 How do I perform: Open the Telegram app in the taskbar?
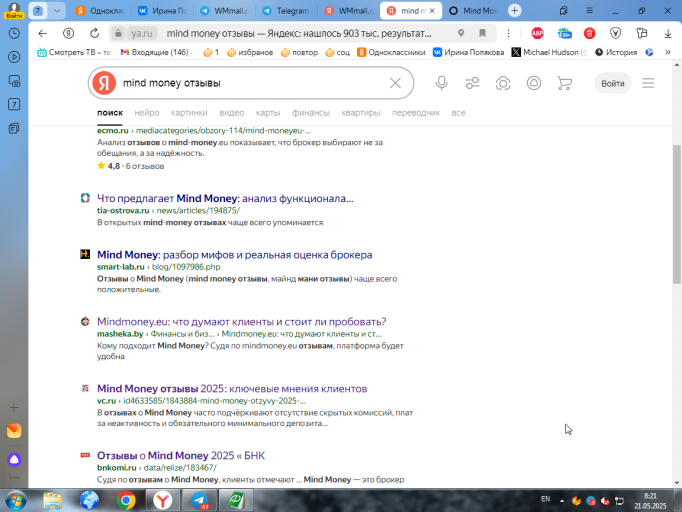coord(200,501)
